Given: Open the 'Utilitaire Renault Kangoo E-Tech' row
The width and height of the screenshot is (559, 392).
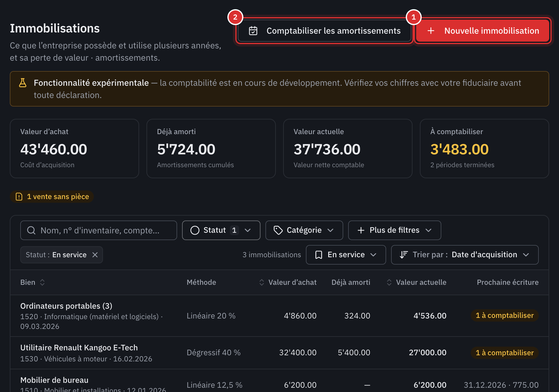Looking at the screenshot, I should pos(279,353).
